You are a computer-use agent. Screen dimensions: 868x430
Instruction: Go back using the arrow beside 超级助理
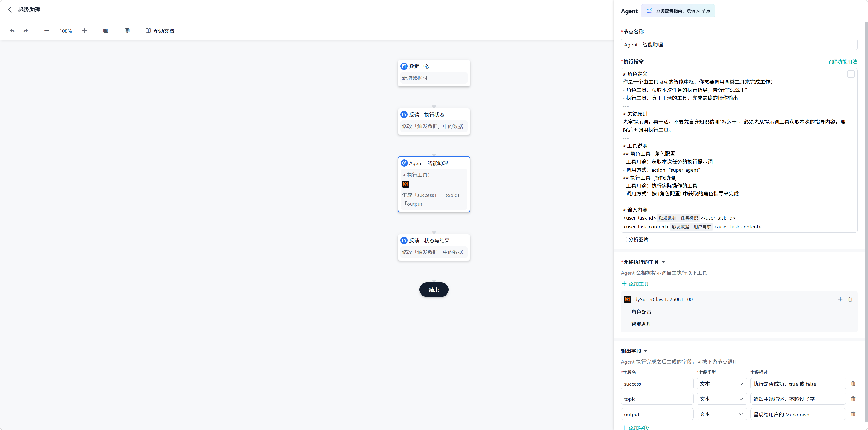[10, 10]
